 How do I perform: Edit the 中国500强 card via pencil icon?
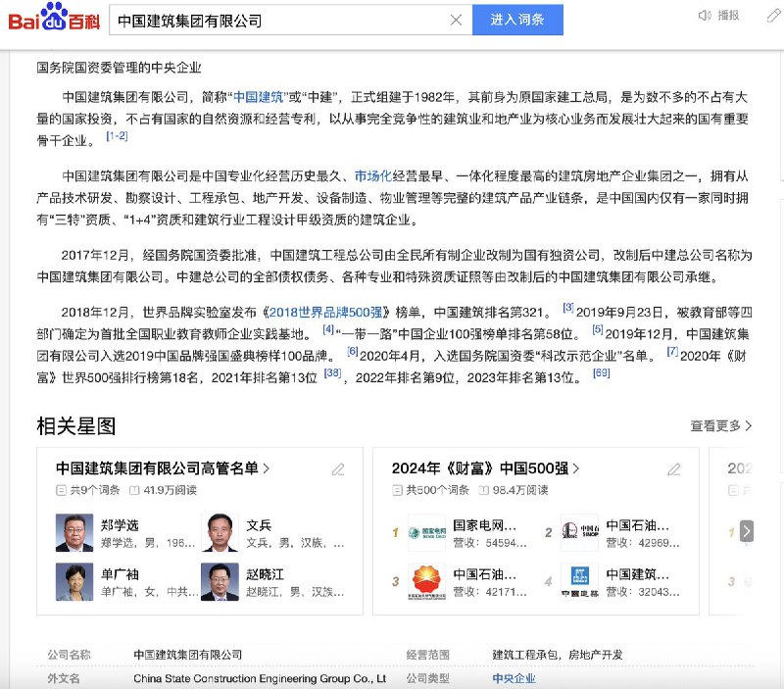(674, 469)
